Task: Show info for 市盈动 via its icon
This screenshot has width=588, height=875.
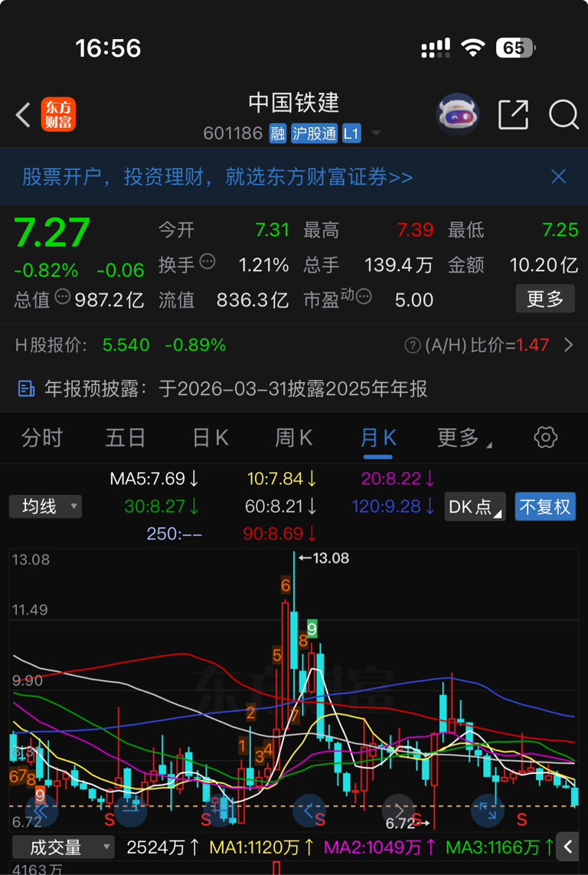Action: [x=364, y=297]
